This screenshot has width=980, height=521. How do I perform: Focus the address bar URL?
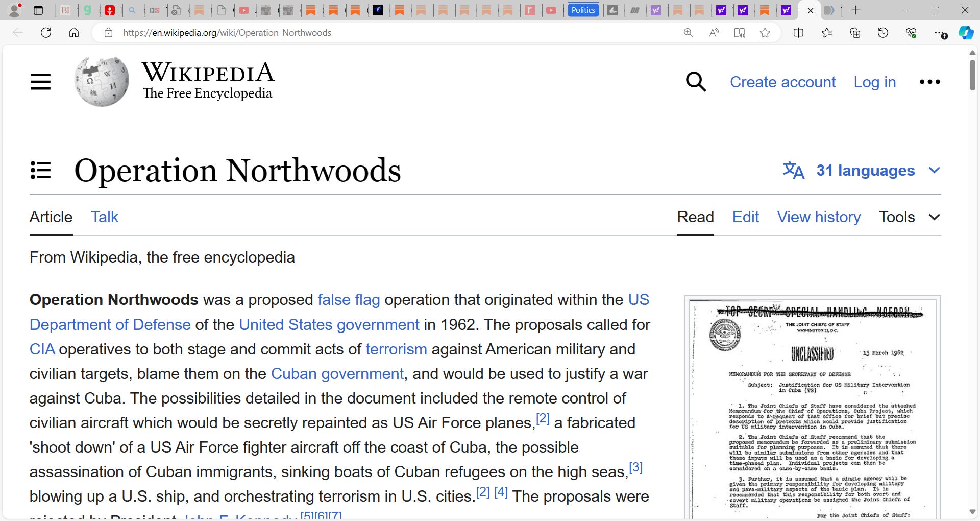click(x=227, y=33)
